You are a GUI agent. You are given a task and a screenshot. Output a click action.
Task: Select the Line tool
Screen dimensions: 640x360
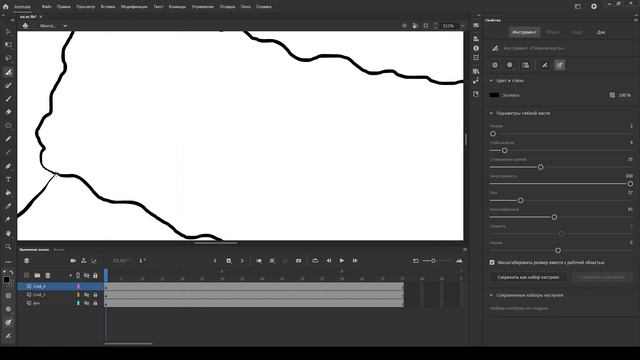point(8,152)
